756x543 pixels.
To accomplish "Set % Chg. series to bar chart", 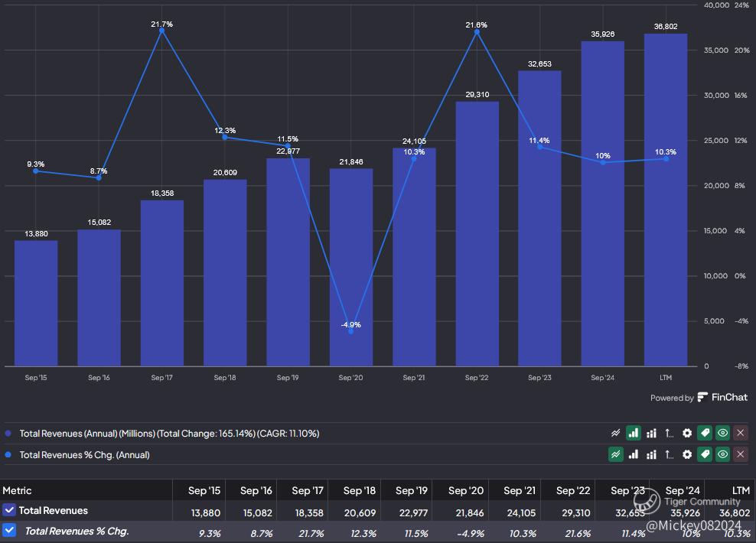I will click(x=633, y=454).
